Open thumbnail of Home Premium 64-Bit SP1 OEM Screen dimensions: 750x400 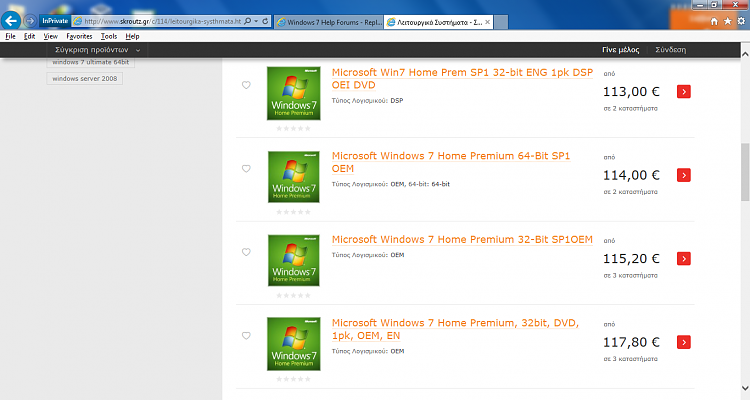(294, 177)
